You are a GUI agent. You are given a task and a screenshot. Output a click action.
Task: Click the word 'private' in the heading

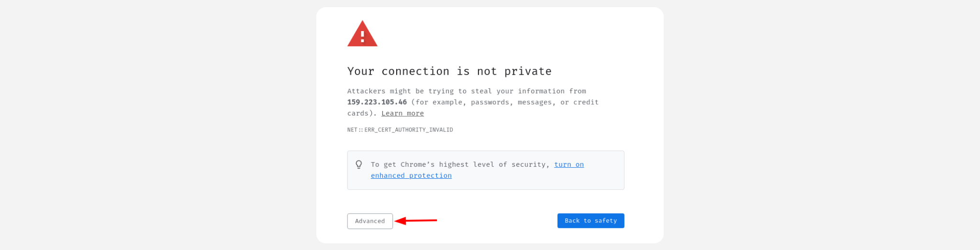[x=528, y=71]
